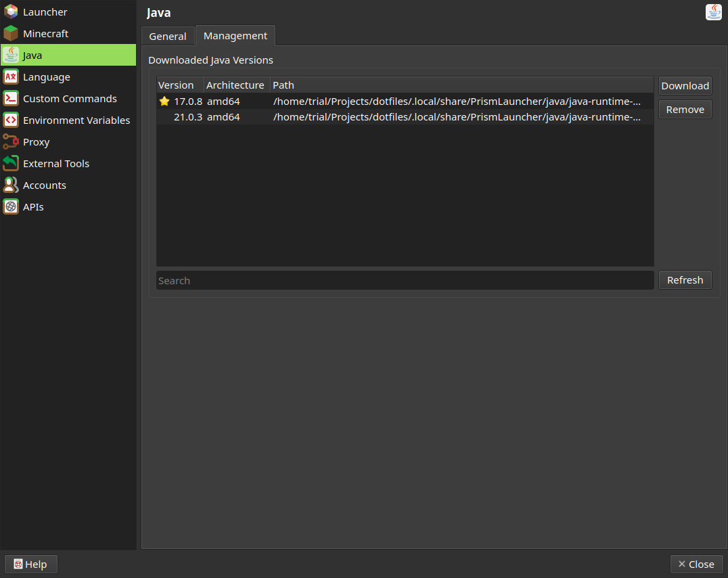Image resolution: width=728 pixels, height=578 pixels.
Task: Click the Path column header
Action: tap(462, 85)
